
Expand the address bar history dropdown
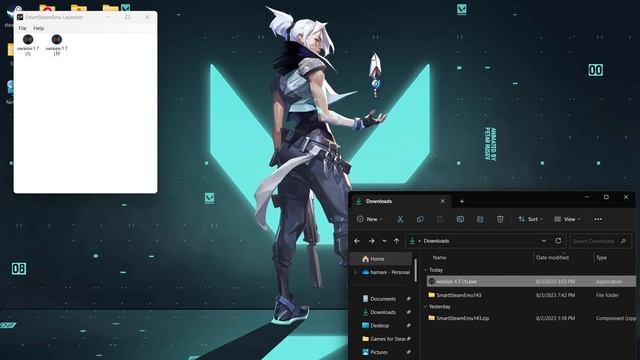(544, 241)
